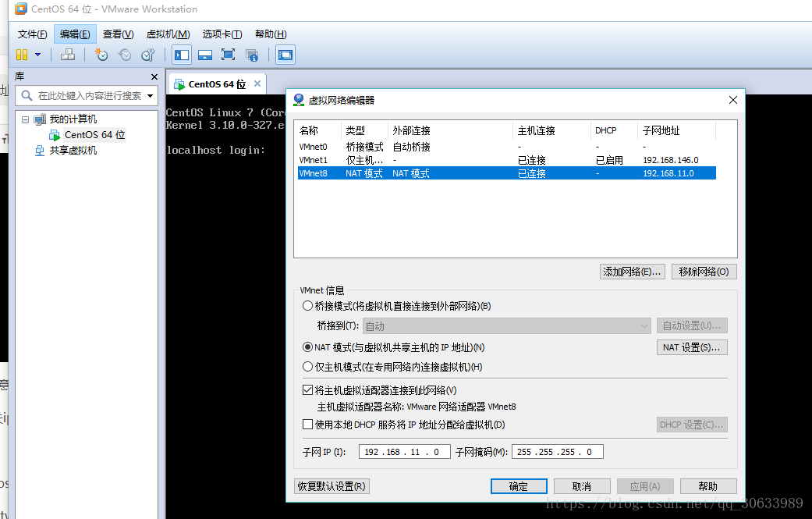The height and width of the screenshot is (519, 812).
Task: Click the send Ctrl+Alt+Del toolbar icon
Action: tap(68, 55)
